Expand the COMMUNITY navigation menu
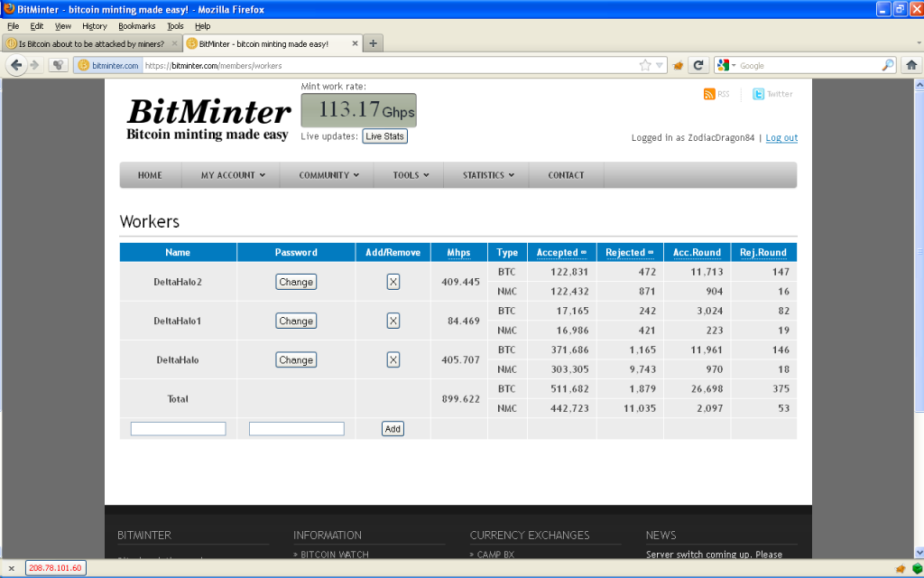This screenshot has width=924, height=578. point(328,175)
